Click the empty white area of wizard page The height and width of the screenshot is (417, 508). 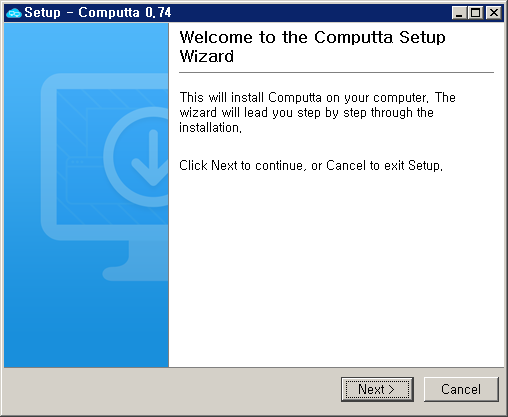click(336, 267)
